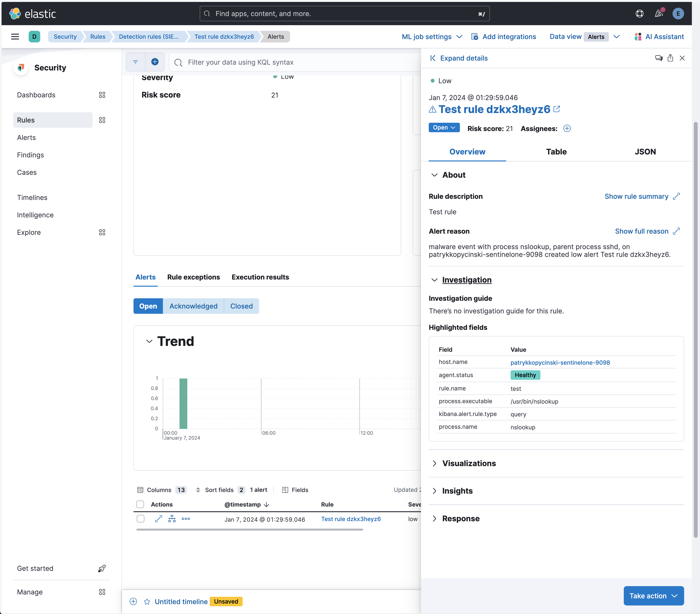
Task: Switch to the JSON tab
Action: click(x=645, y=152)
